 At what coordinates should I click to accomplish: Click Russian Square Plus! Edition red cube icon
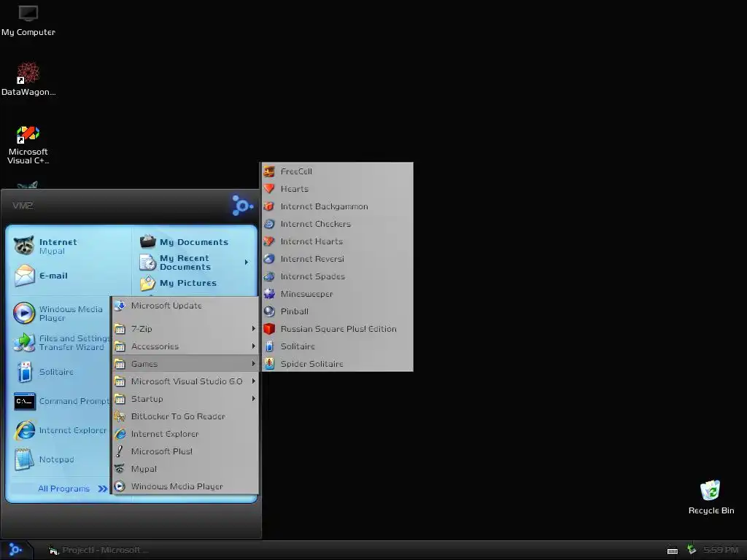tap(269, 329)
